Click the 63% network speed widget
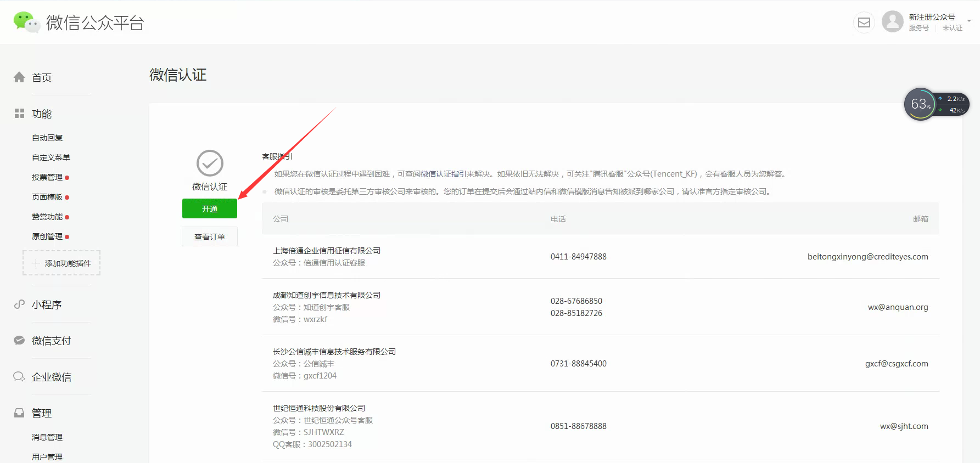Screen dimensions: 980x463 (936, 104)
